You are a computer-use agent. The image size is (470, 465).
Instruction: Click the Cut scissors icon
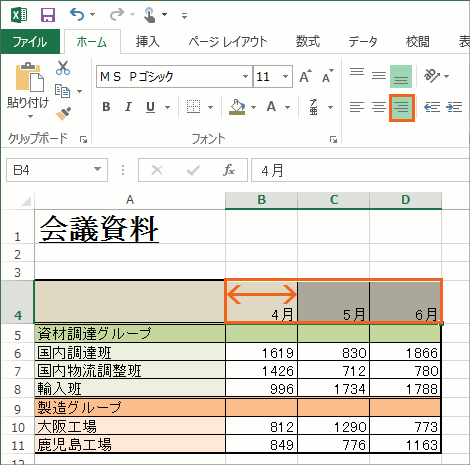coord(63,68)
